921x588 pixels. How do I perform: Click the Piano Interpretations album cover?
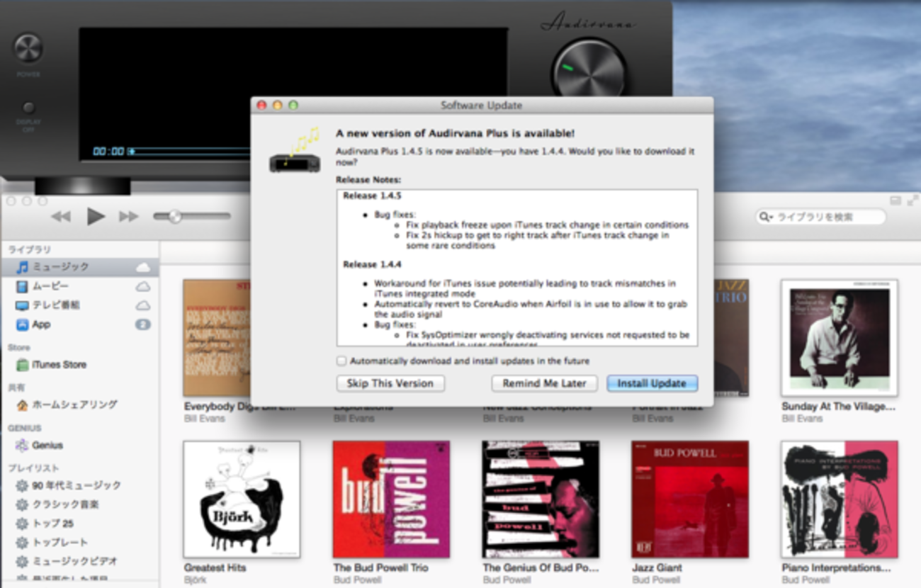coord(840,499)
